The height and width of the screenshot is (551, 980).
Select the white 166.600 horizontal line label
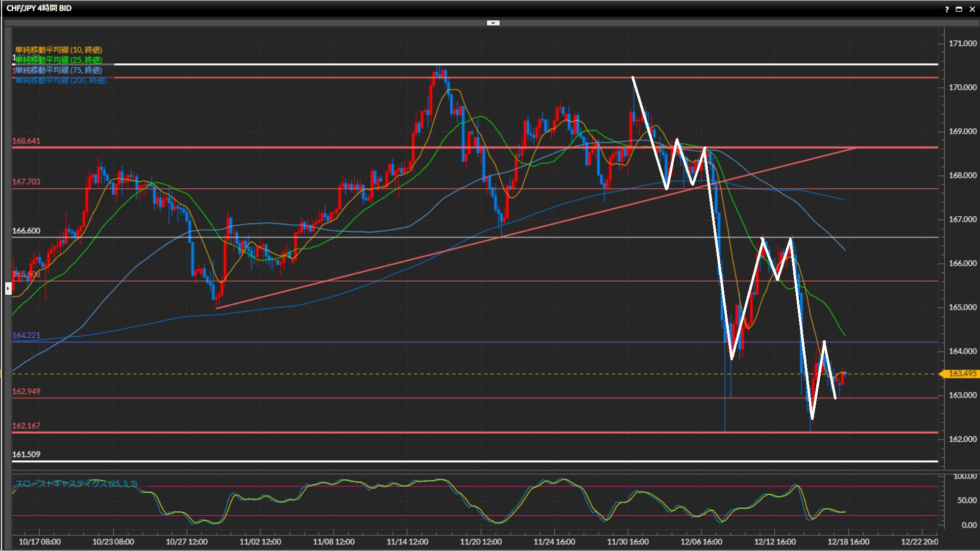coord(26,231)
